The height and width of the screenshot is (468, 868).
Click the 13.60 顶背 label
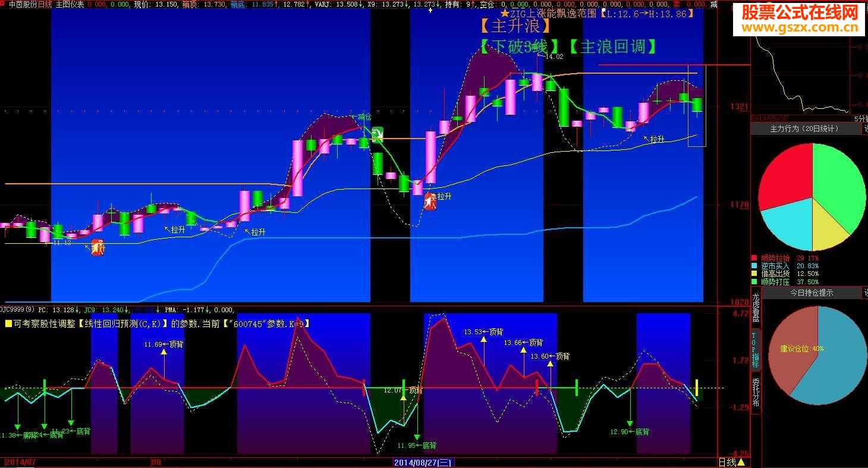click(x=550, y=356)
